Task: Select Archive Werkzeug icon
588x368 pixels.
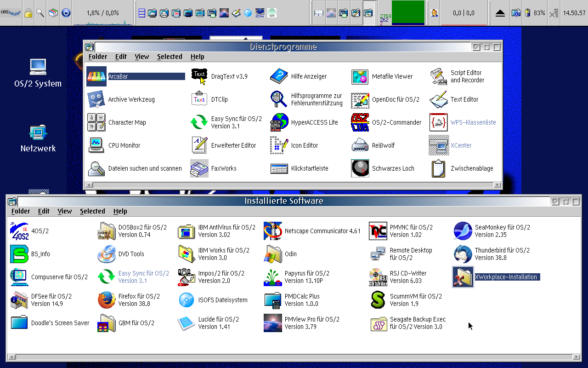Action: tap(96, 99)
